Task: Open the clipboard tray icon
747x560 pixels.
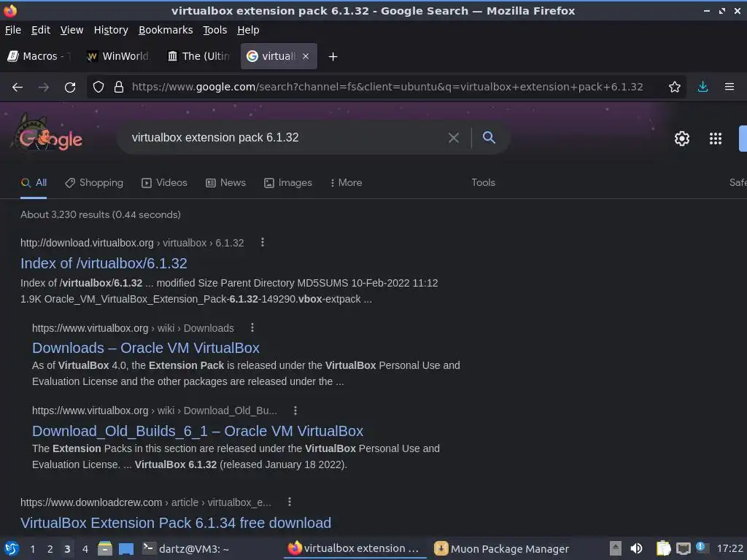Action: click(x=663, y=548)
